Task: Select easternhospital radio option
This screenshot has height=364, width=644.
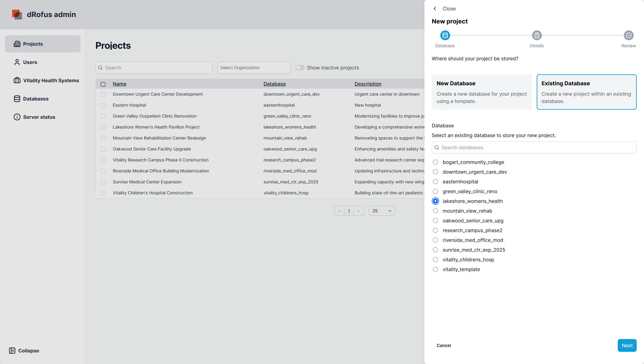Action: tap(435, 182)
